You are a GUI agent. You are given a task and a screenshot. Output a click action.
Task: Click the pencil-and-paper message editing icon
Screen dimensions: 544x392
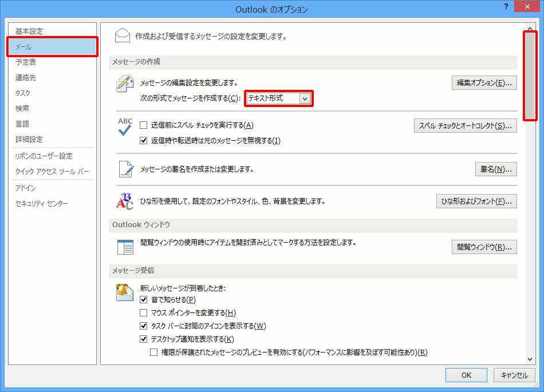tap(125, 84)
